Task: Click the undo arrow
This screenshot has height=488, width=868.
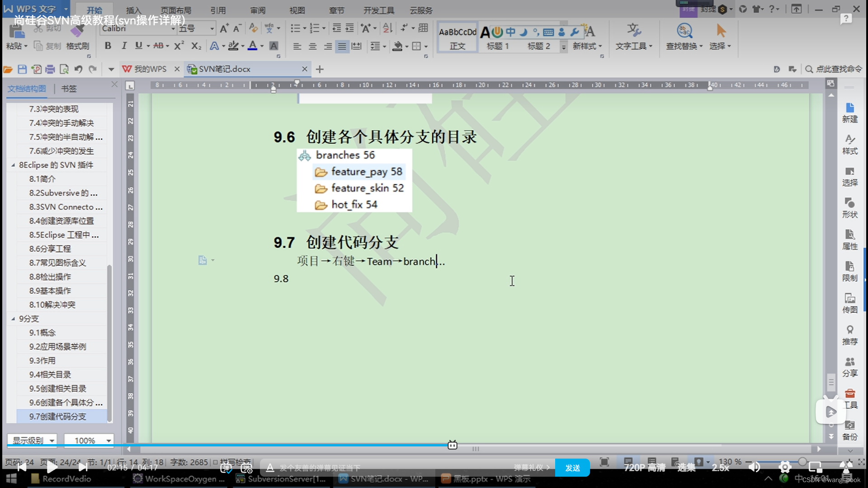Action: pyautogui.click(x=78, y=69)
